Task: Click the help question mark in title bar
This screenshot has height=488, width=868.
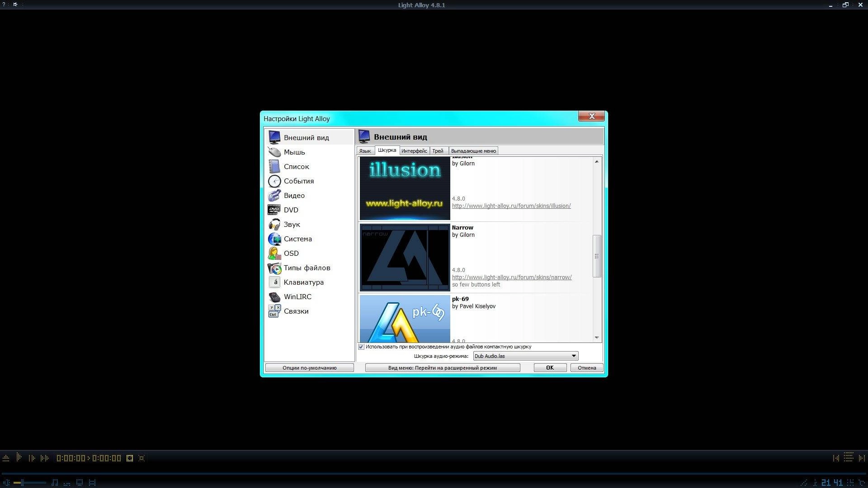Action: pyautogui.click(x=4, y=5)
